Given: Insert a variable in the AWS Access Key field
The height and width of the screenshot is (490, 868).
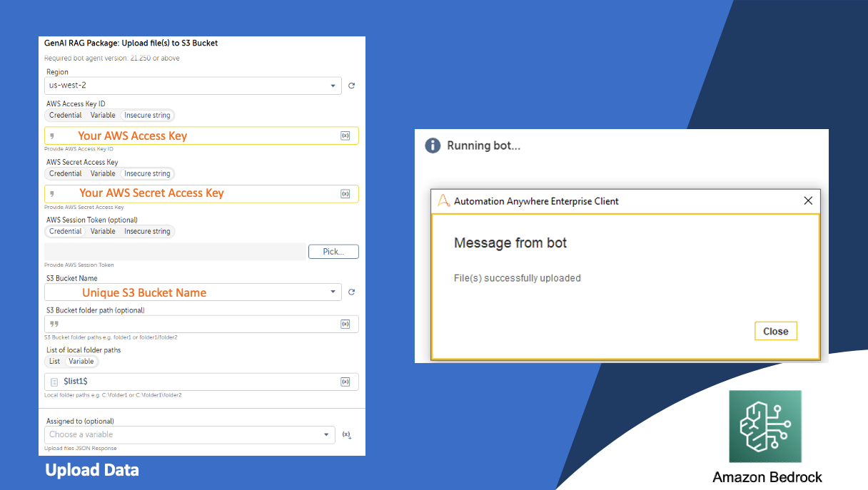Looking at the screenshot, I should coord(345,136).
